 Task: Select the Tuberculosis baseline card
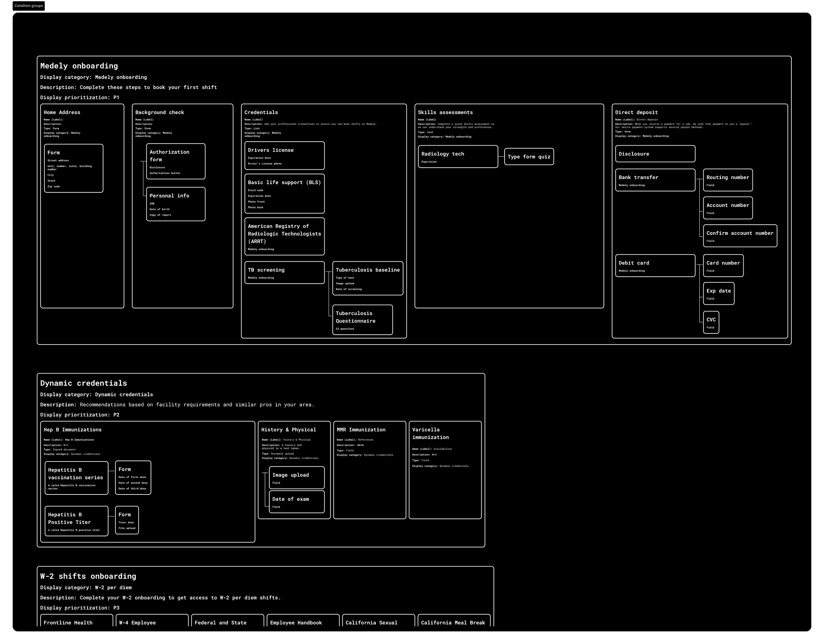point(368,278)
